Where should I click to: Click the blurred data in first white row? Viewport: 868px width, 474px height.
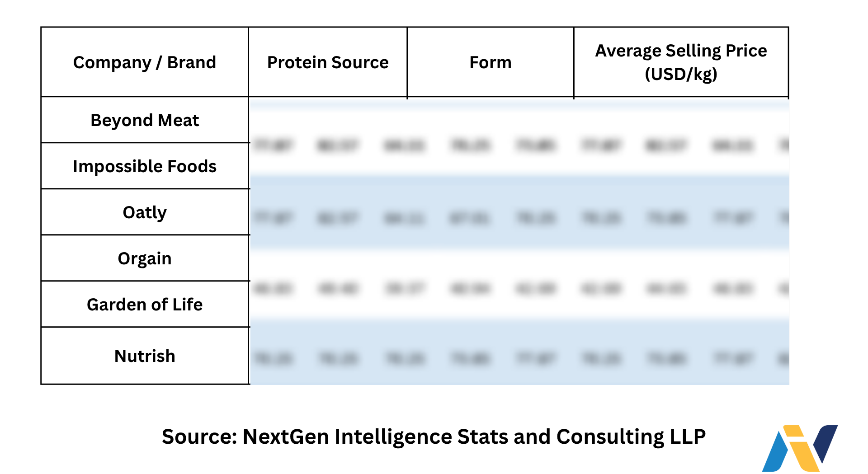pyautogui.click(x=519, y=145)
